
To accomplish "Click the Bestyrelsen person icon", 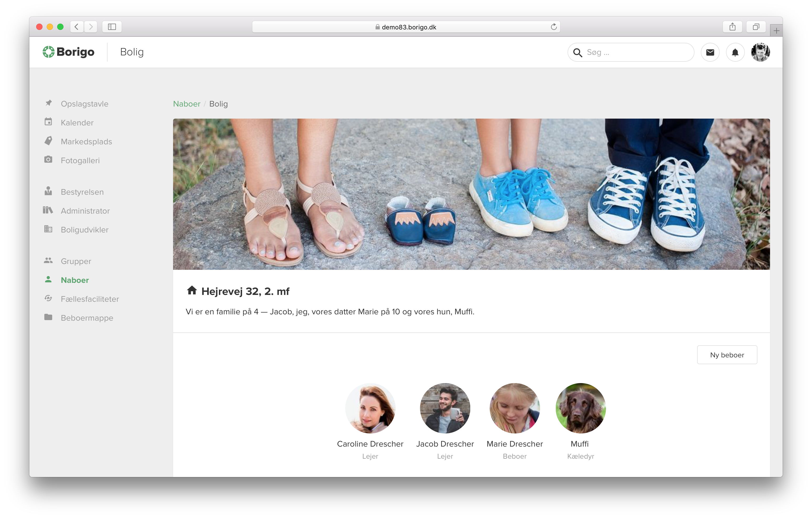I will tap(48, 191).
